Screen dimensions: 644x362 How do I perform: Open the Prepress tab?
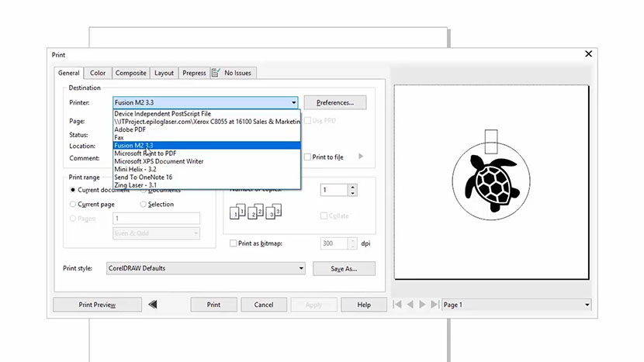coord(194,73)
